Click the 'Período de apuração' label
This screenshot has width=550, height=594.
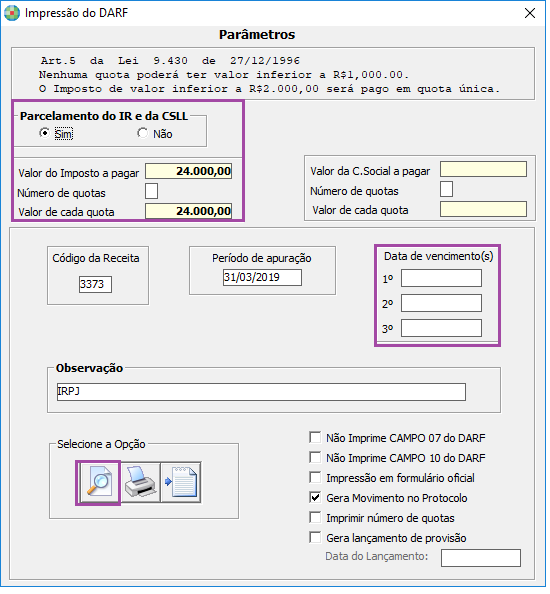[262, 258]
